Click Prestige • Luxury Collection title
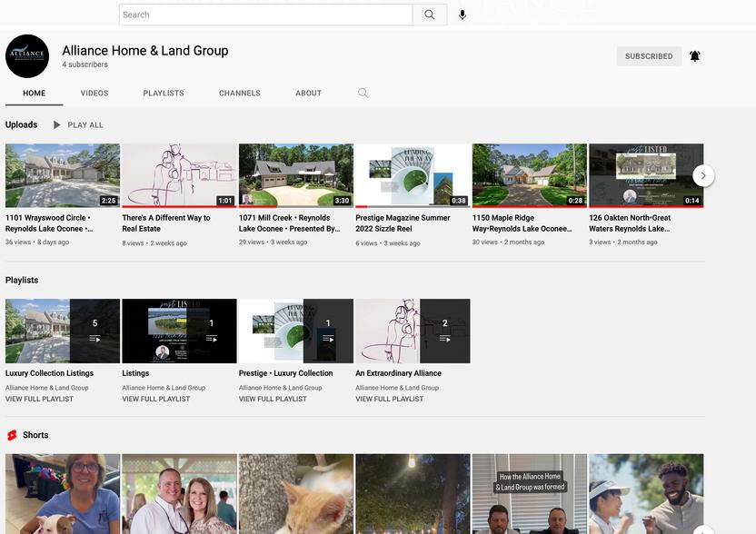The width and height of the screenshot is (756, 534). coord(285,373)
